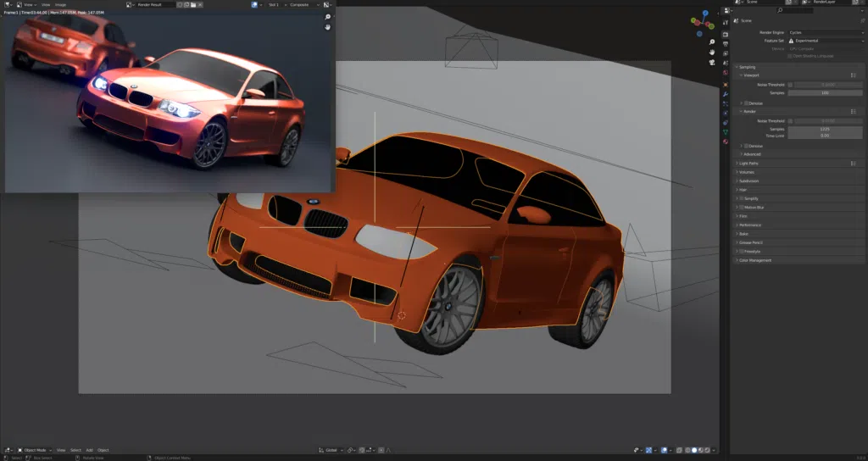This screenshot has width=868, height=461.
Task: Enable the Motion Blur checkbox
Action: (x=742, y=207)
